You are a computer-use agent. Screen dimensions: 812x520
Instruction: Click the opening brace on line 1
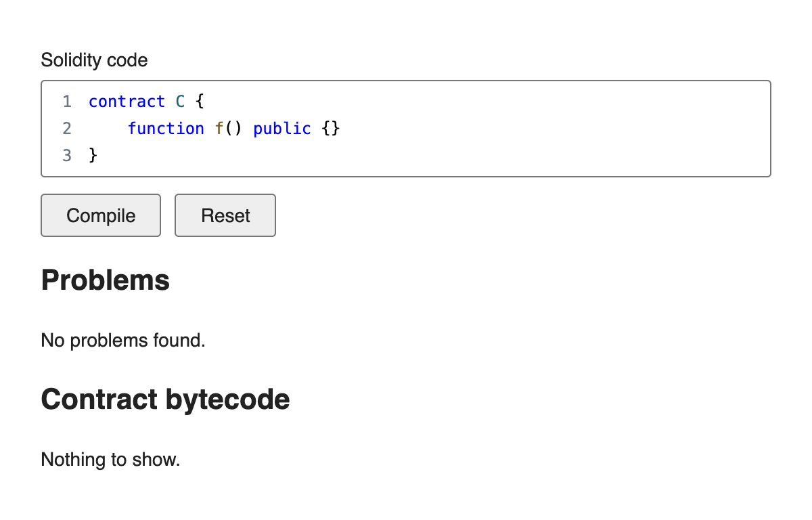200,102
